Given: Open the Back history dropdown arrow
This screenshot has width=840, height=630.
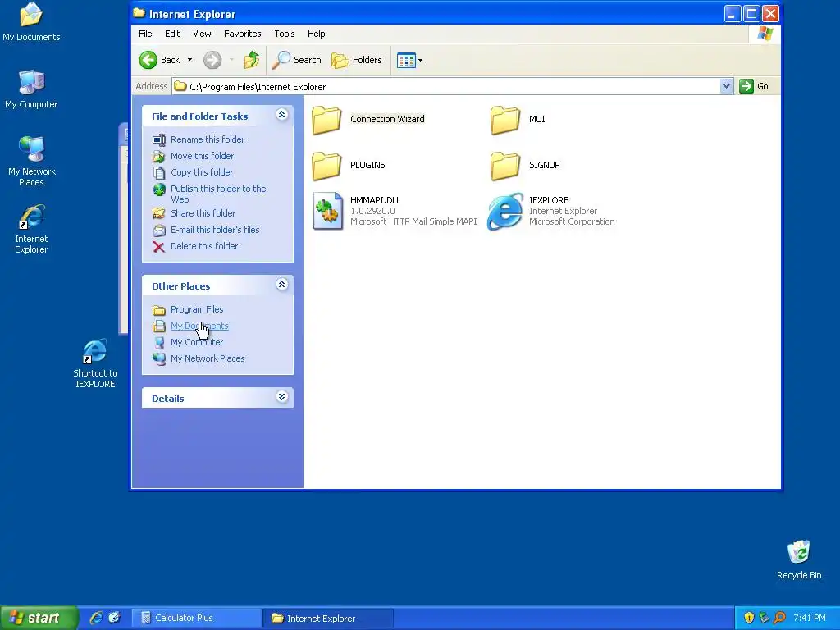Looking at the screenshot, I should click(x=189, y=60).
